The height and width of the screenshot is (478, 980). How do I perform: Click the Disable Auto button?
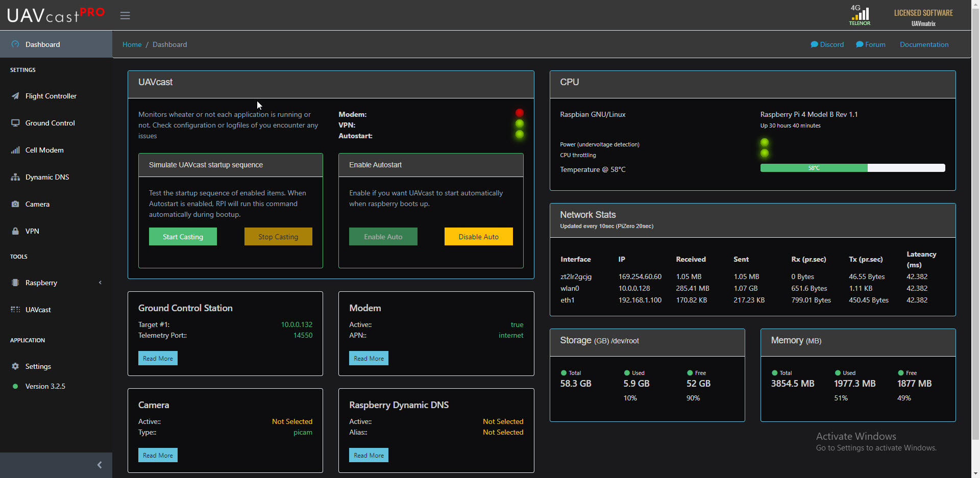(479, 237)
